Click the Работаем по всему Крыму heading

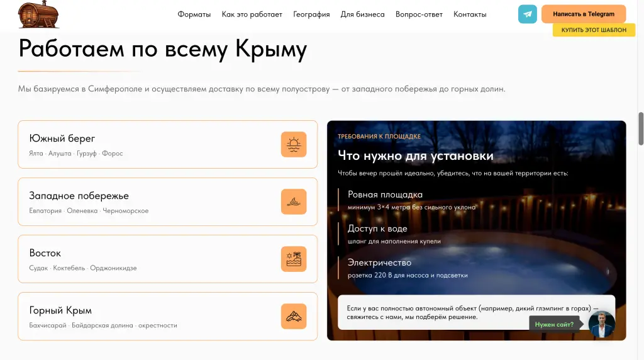click(163, 49)
